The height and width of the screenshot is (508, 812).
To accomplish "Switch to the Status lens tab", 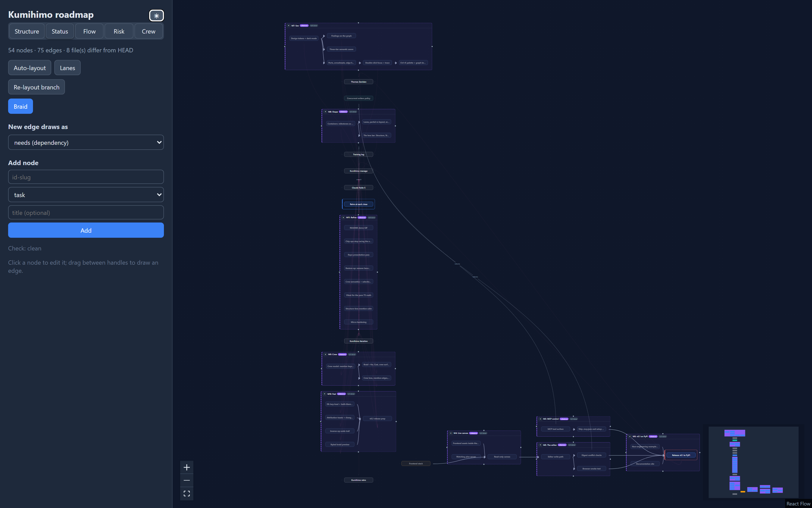I will coord(60,31).
